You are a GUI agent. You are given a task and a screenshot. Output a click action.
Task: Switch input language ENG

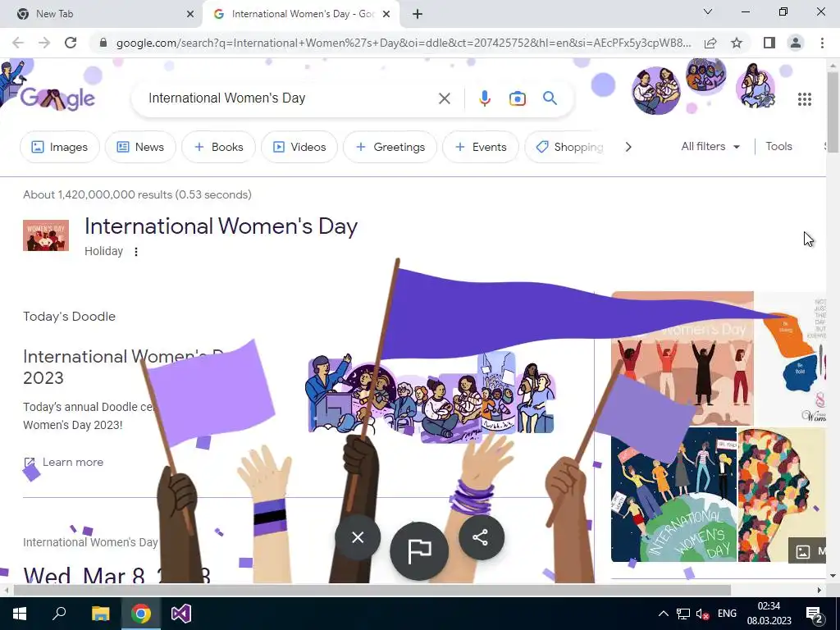point(727,614)
